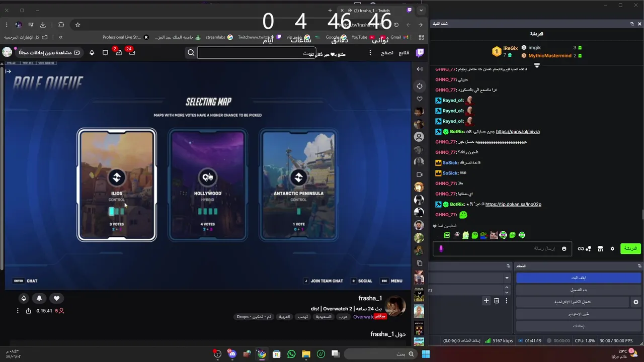Open channel points store icon in chat
644x362 pixels.
(x=600, y=248)
